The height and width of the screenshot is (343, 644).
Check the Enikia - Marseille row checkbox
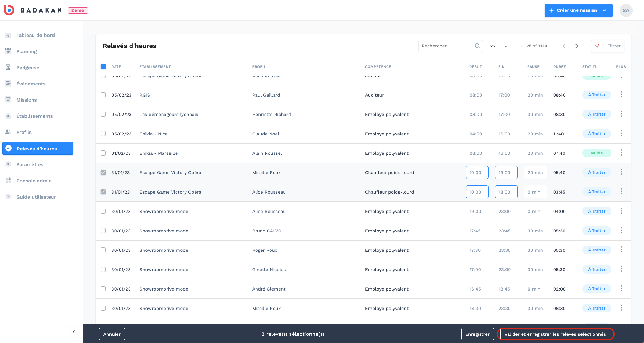pos(103,153)
